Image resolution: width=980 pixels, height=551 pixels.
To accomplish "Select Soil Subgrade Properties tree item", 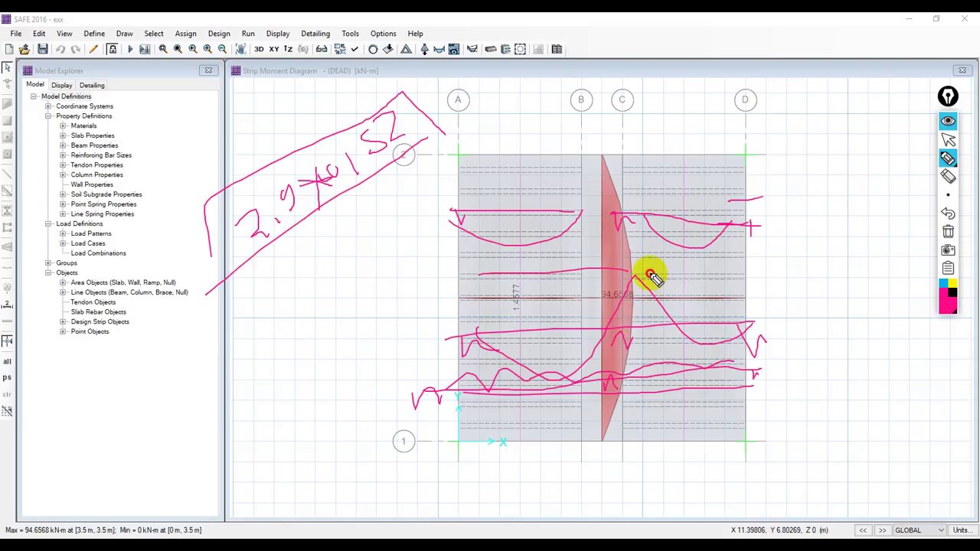I will [x=106, y=194].
